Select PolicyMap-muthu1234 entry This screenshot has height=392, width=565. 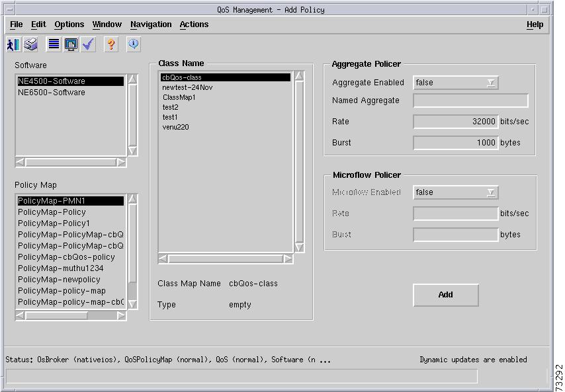[71, 268]
